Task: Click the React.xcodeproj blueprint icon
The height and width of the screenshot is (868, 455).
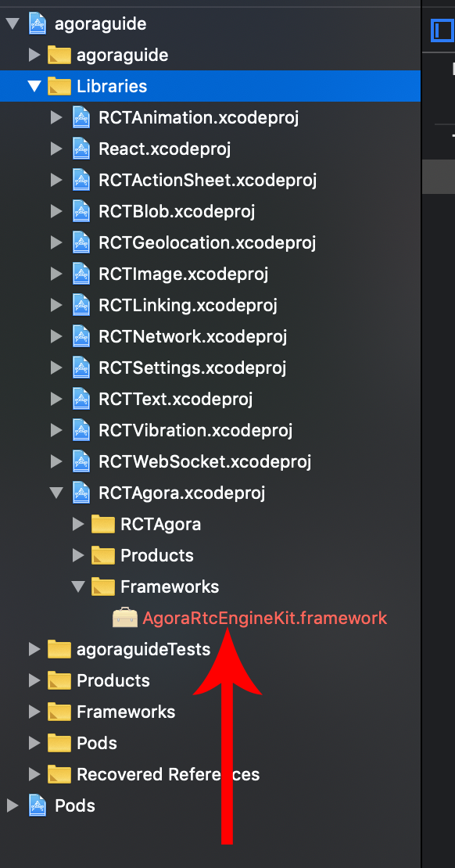Action: pos(81,149)
